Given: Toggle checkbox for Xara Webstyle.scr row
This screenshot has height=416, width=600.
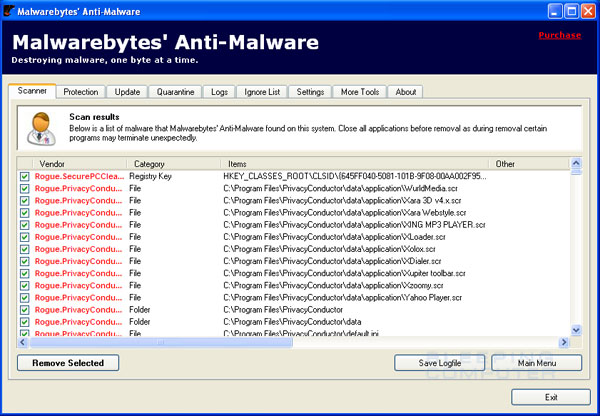Looking at the screenshot, I should click(24, 213).
